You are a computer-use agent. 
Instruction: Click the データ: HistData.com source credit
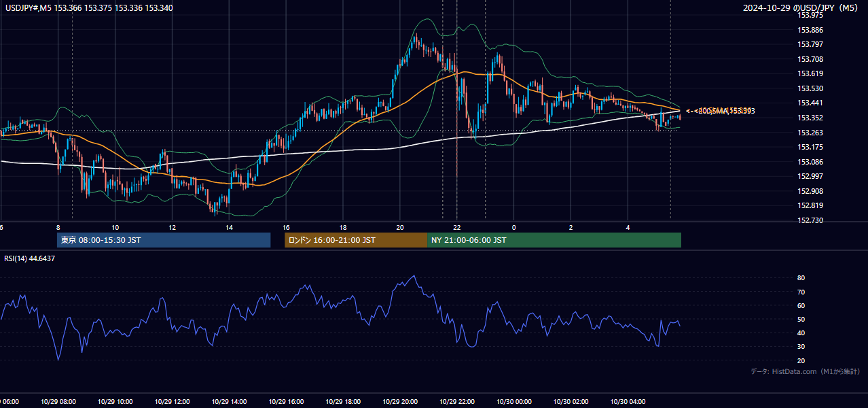coord(806,371)
